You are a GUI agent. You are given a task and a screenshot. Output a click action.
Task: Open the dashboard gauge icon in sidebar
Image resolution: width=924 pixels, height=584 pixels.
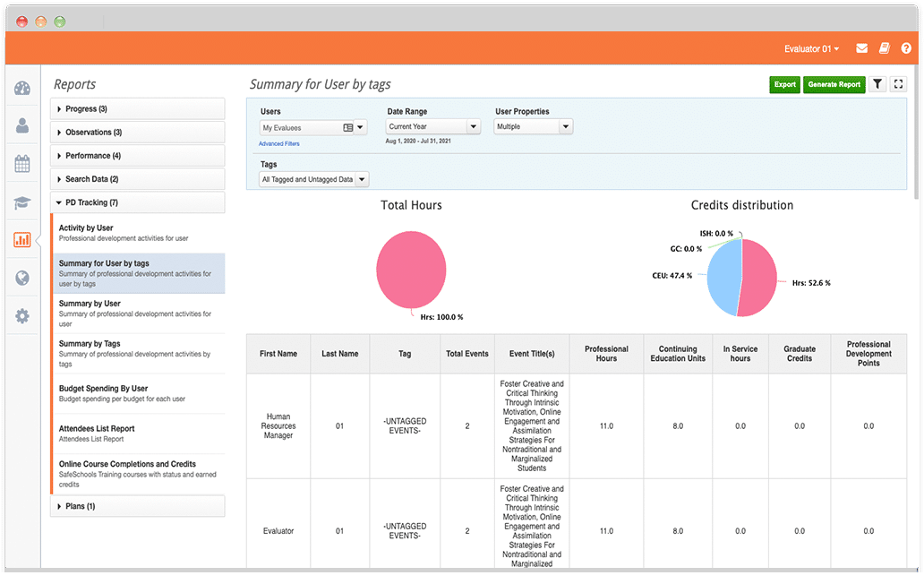(x=22, y=88)
